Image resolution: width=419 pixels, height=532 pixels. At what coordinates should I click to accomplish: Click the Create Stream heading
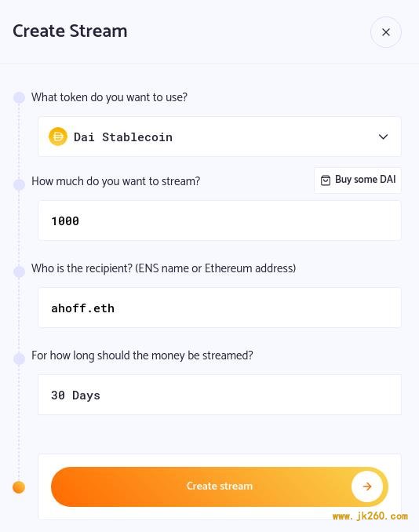click(x=70, y=31)
